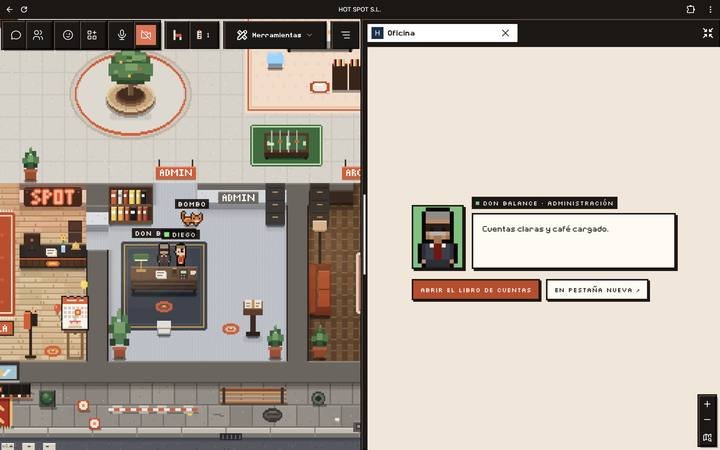Click the red chair desk icon
This screenshot has width=720, height=450.
click(177, 35)
